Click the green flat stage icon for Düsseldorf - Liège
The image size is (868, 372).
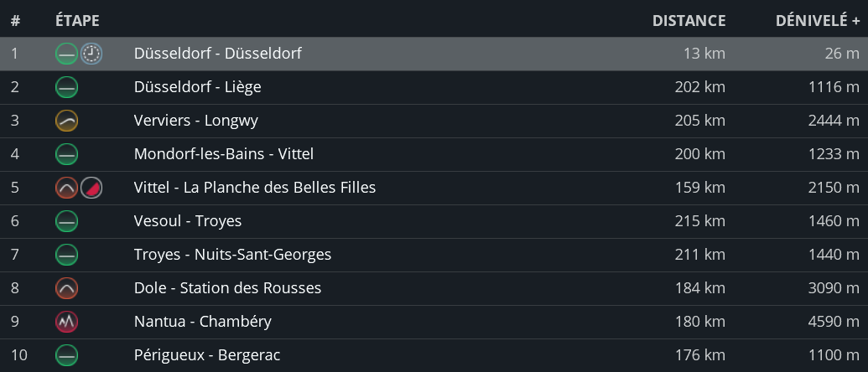click(x=66, y=88)
